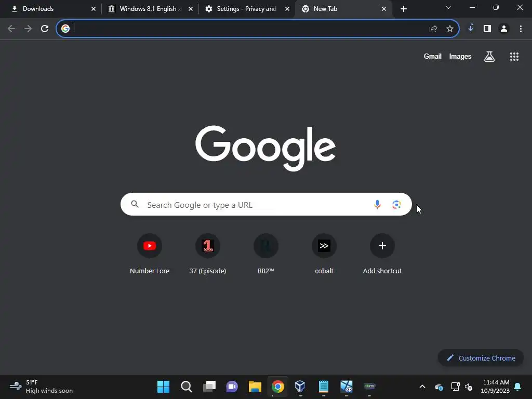Open Task View in the taskbar

click(x=209, y=387)
